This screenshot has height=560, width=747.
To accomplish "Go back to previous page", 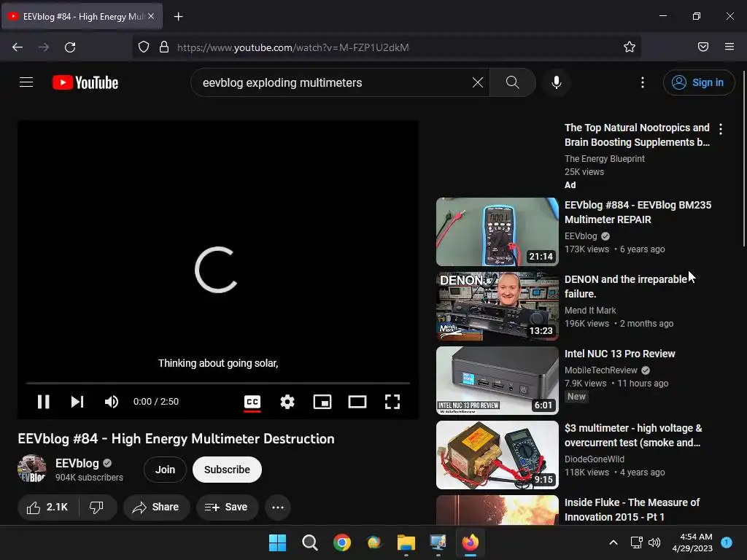I will [x=18, y=47].
